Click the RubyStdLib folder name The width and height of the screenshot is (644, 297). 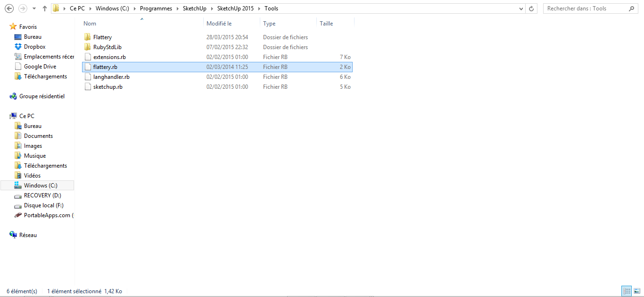pyautogui.click(x=107, y=47)
